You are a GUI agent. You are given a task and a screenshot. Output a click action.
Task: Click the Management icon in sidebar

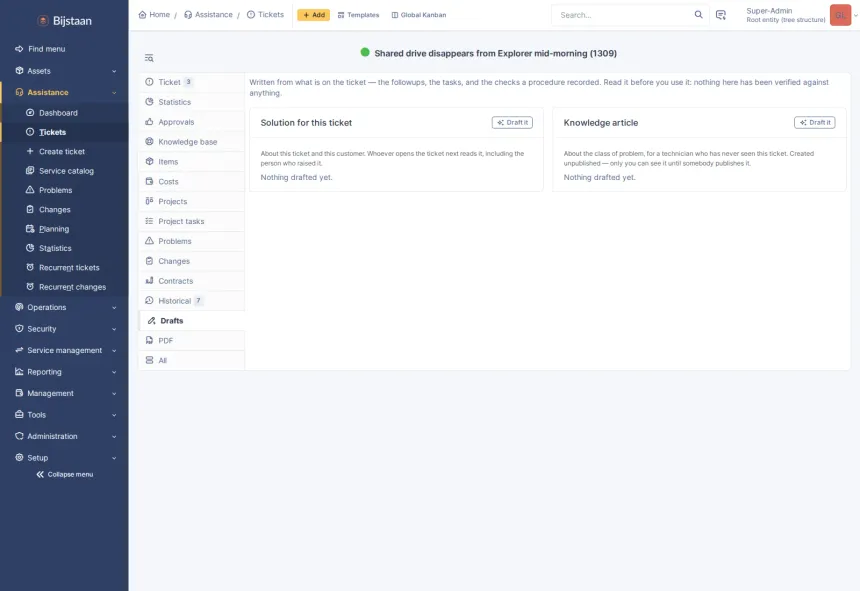(x=19, y=393)
